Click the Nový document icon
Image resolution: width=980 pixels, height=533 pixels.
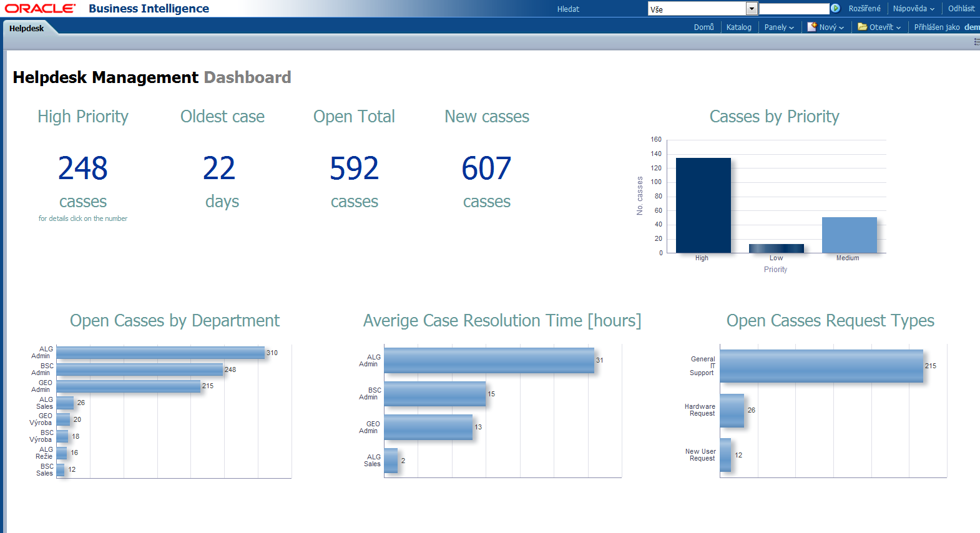pos(812,27)
